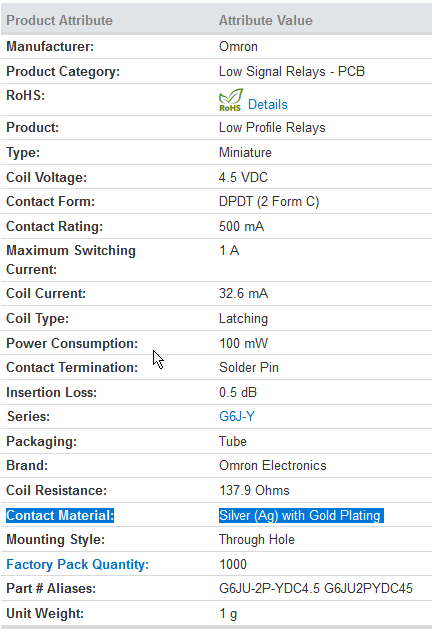Click the Product Attribute column header
This screenshot has height=633, width=432.
(59, 21)
